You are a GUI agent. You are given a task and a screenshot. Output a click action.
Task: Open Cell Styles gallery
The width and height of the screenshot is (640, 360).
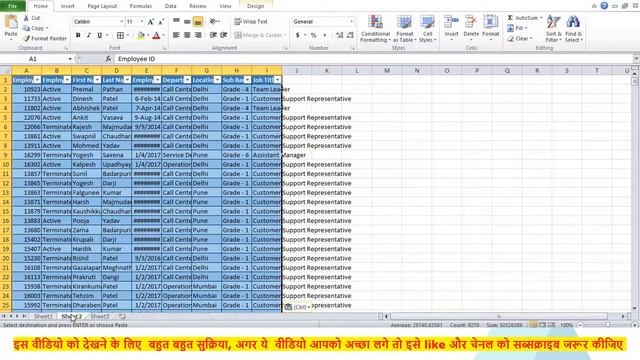click(427, 29)
